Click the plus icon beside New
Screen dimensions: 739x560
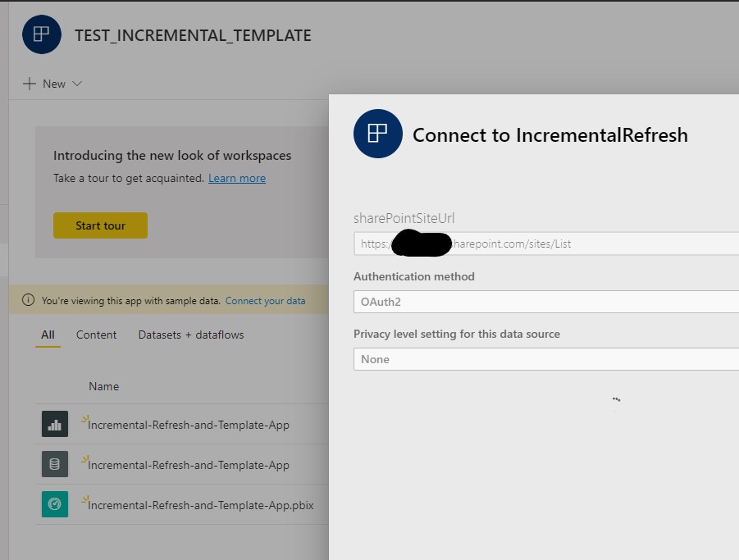point(30,84)
